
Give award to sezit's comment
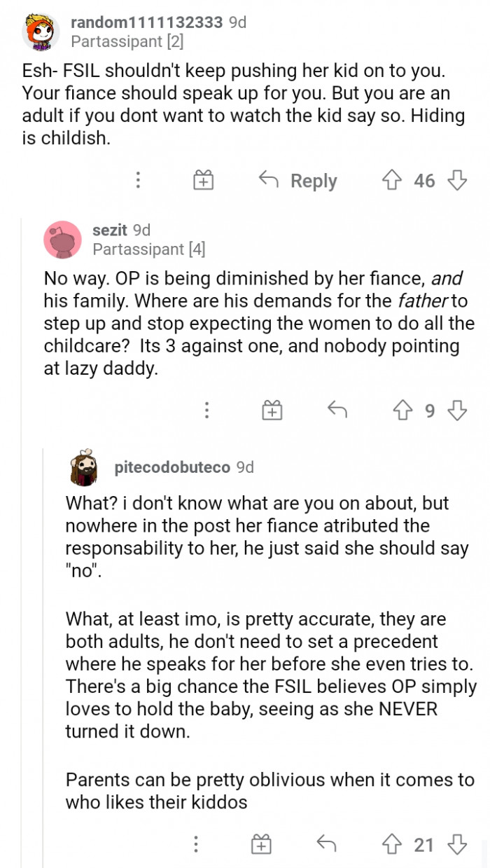tap(271, 410)
